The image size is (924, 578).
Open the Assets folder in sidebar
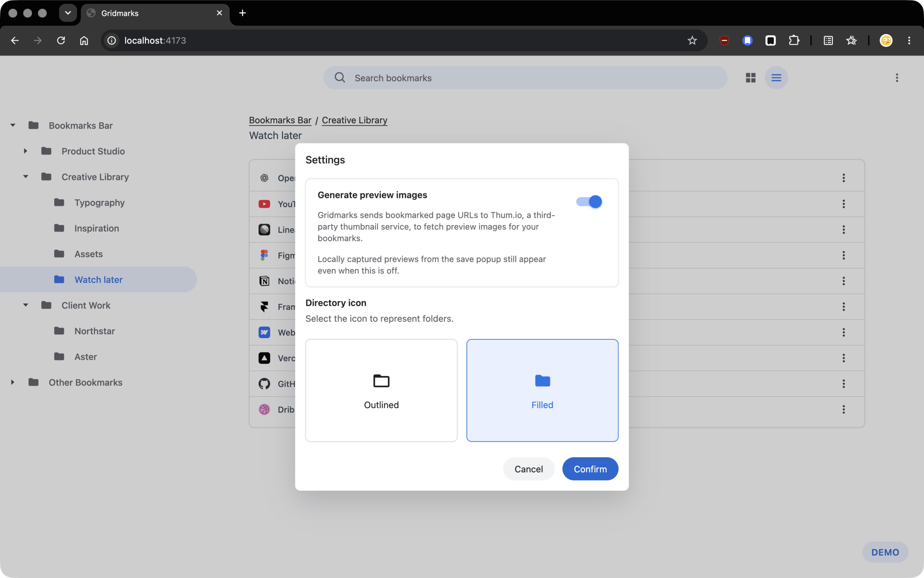(x=99, y=254)
